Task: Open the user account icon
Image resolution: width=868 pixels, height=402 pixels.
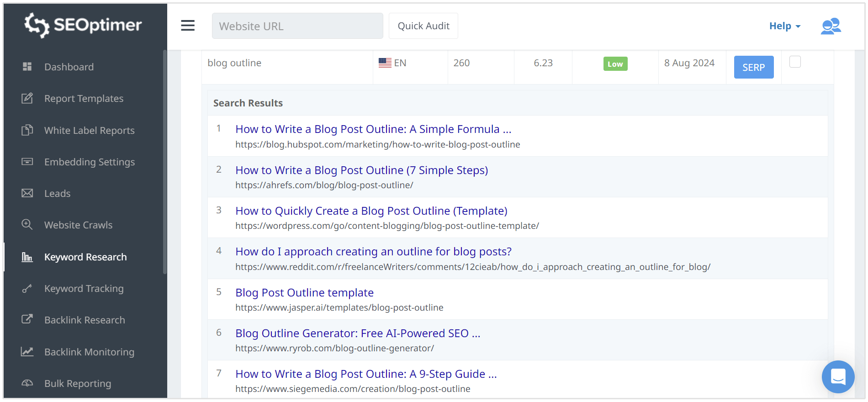Action: (x=831, y=26)
